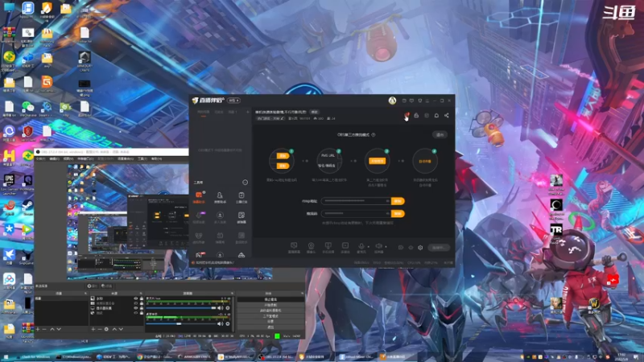The width and height of the screenshot is (644, 362).
Task: Open desktop audio gear in OBS mixer
Action: coord(228,323)
